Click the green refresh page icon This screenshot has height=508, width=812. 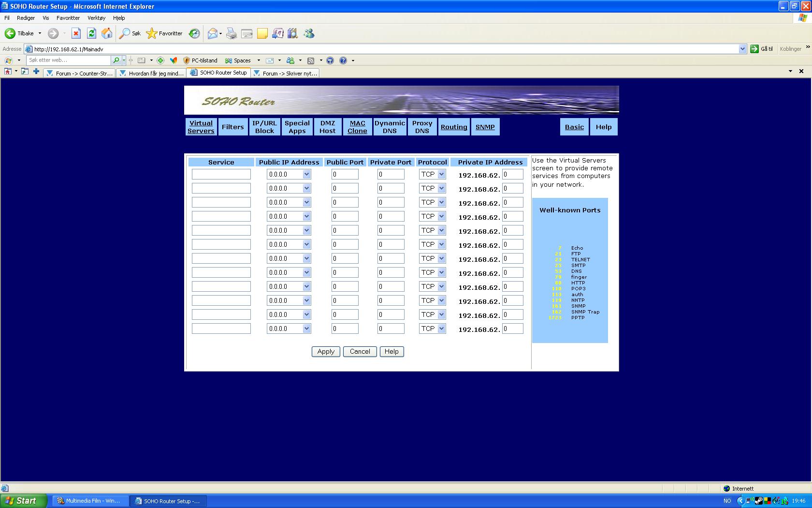click(x=91, y=33)
